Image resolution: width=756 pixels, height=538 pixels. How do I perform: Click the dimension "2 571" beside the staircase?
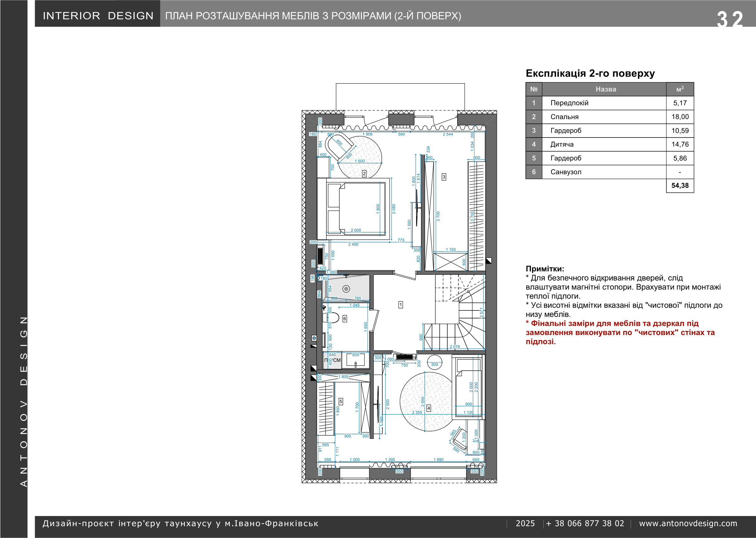point(481,313)
